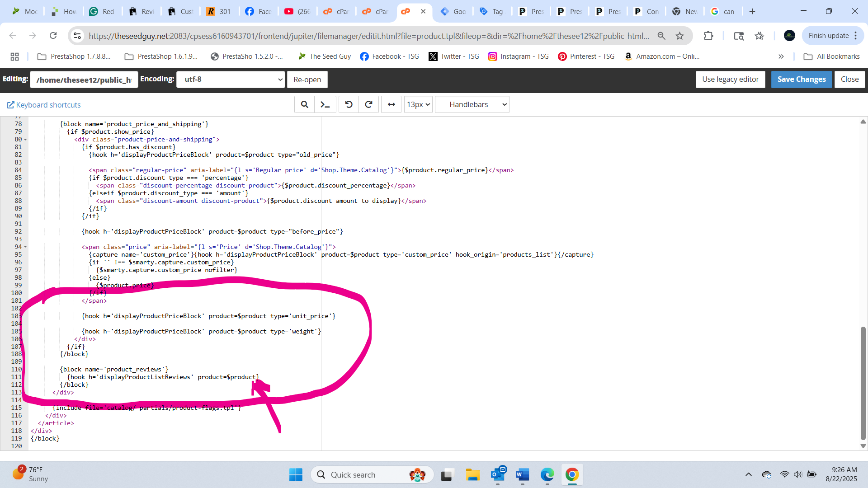Redo the last edit

click(368, 104)
